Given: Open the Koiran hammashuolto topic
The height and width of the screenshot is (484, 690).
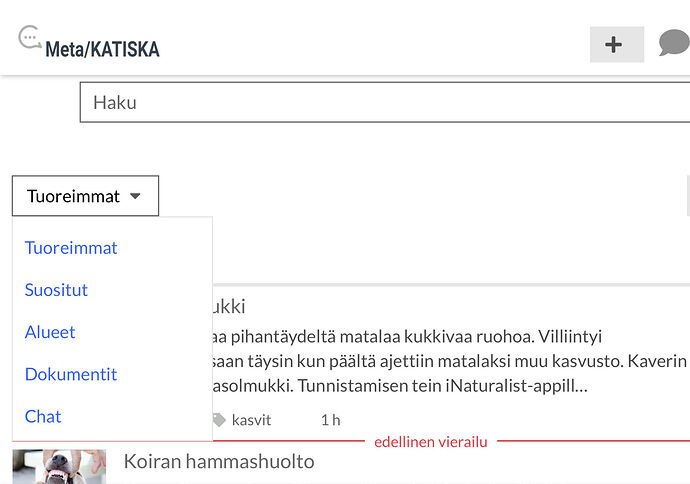Looking at the screenshot, I should click(219, 461).
